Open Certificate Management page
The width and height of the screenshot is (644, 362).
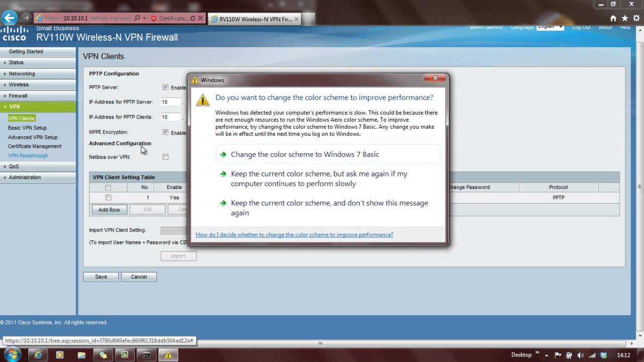35,146
